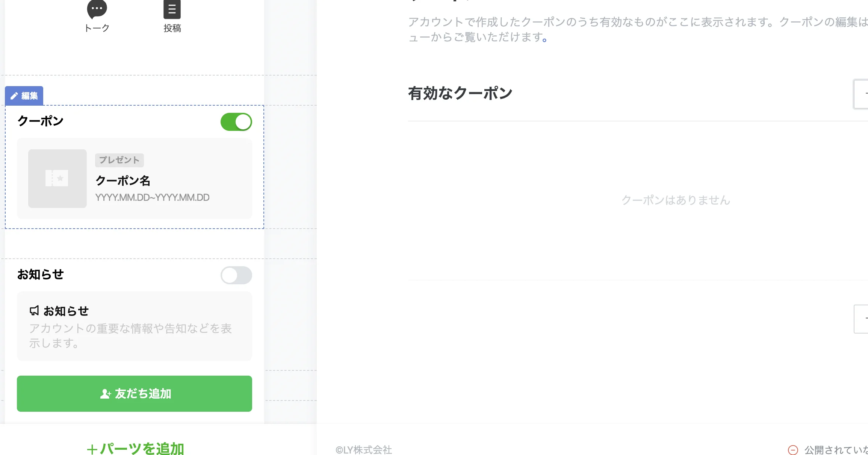The height and width of the screenshot is (455, 868).
Task: Click the megaphone icon beside お知らせ
Action: click(35, 311)
